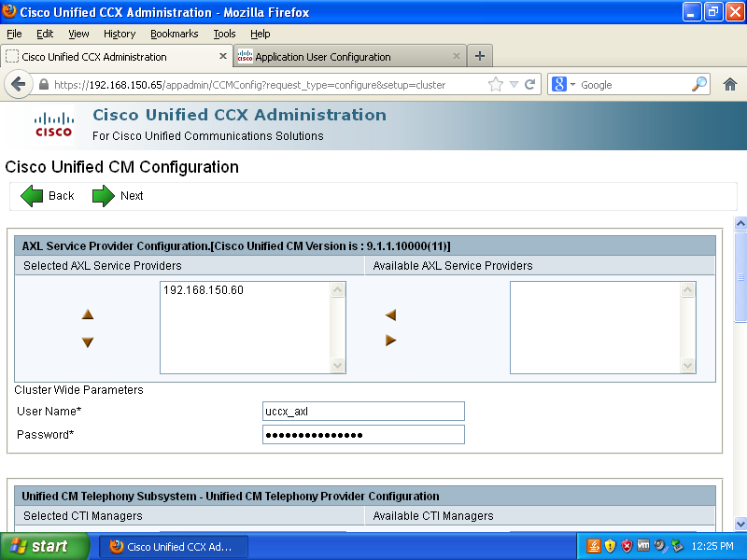Open the search engine dropdown
The height and width of the screenshot is (560, 747).
572,85
